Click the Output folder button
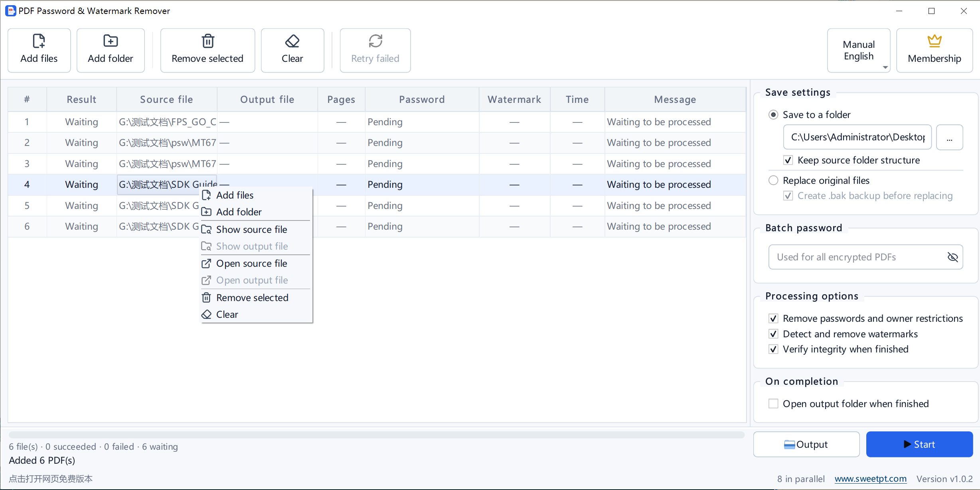Screen dimensions: 980x490 806,445
